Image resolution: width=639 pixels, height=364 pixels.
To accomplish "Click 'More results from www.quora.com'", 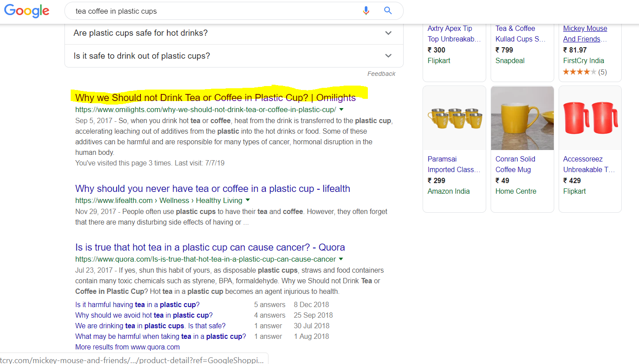I will tap(127, 347).
